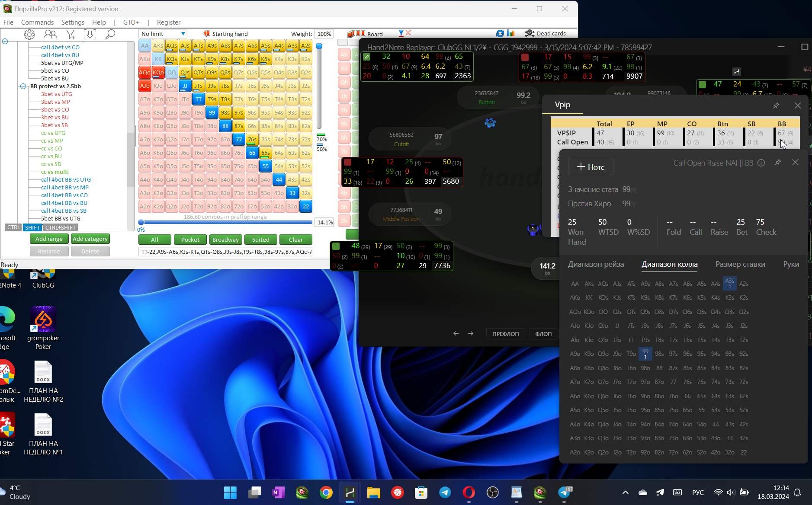The image size is (812, 505).
Task: Open the Flopzilla settings gear icon
Action: 29,34
